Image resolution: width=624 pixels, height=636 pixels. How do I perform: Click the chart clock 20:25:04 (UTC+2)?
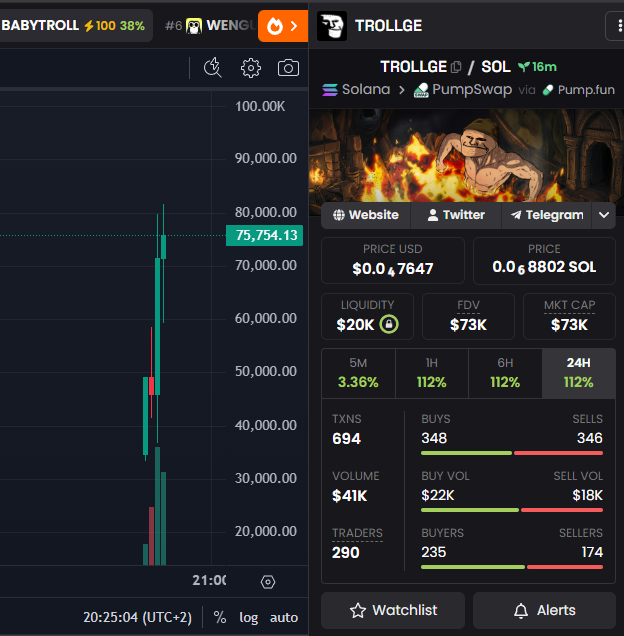pos(138,617)
